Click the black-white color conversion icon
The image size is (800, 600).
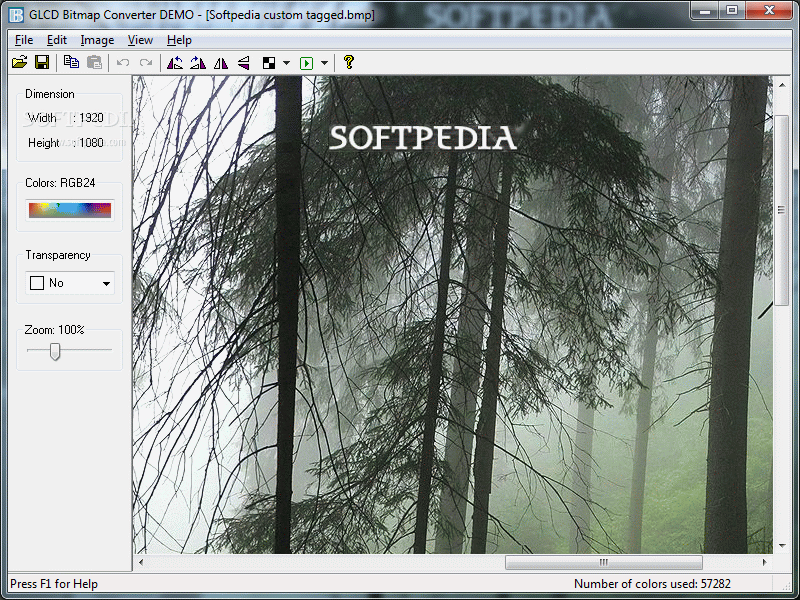pyautogui.click(x=269, y=63)
